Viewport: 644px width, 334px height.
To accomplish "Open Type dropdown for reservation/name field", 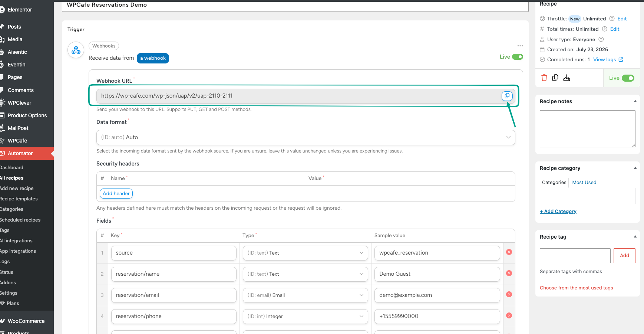I will pos(306,274).
